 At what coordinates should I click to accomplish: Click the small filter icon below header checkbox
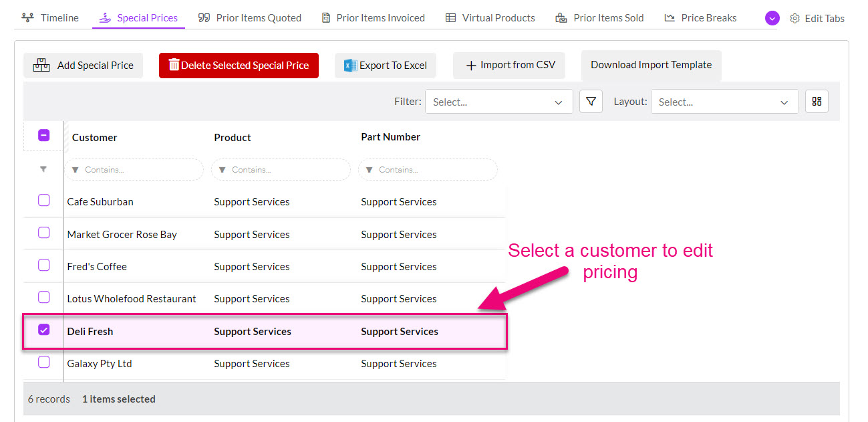coord(43,170)
